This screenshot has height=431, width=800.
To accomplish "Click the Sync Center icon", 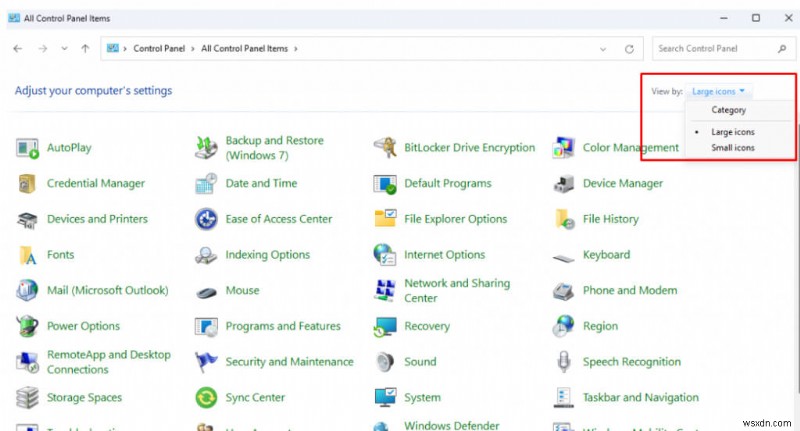I will [206, 398].
